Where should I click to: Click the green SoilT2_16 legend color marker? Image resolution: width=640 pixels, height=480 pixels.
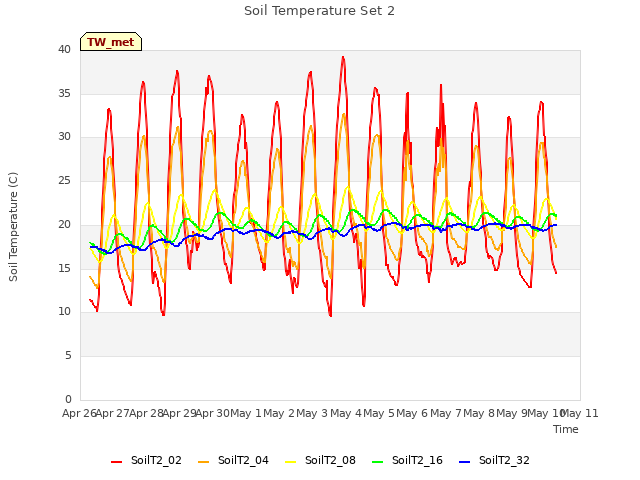pyautogui.click(x=378, y=462)
